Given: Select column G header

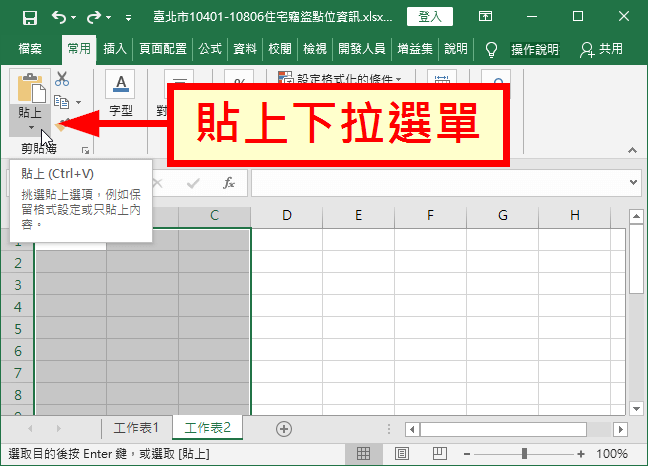Looking at the screenshot, I should (503, 215).
